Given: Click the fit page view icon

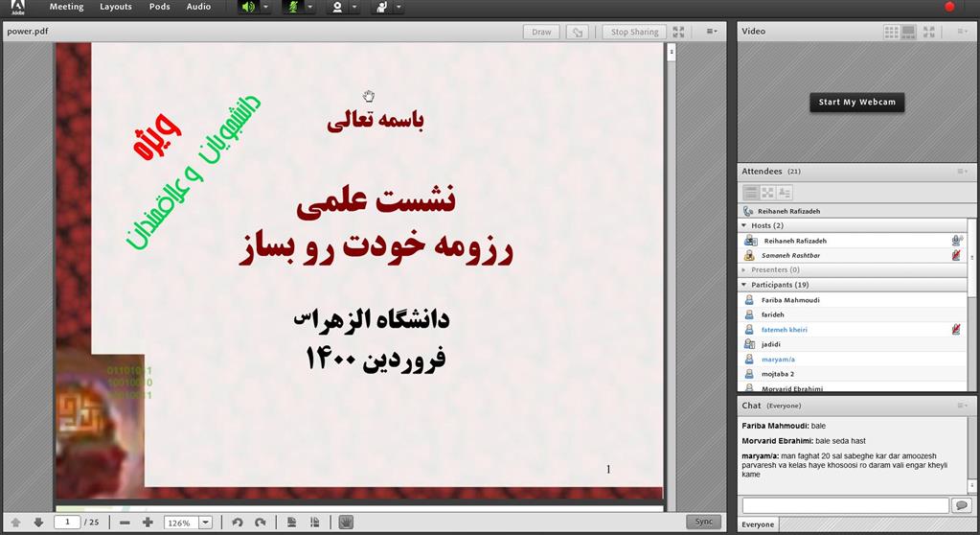Looking at the screenshot, I should [x=291, y=523].
